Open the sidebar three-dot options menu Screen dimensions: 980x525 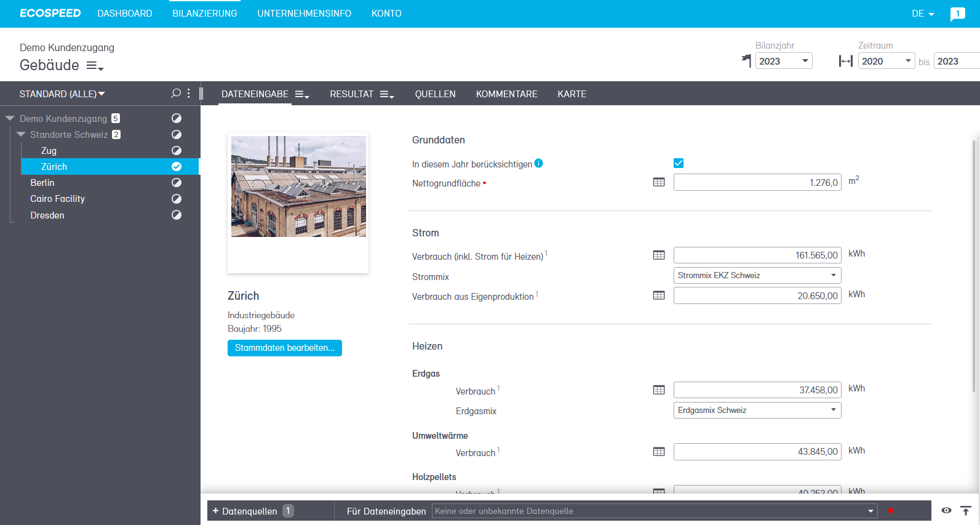tap(189, 94)
